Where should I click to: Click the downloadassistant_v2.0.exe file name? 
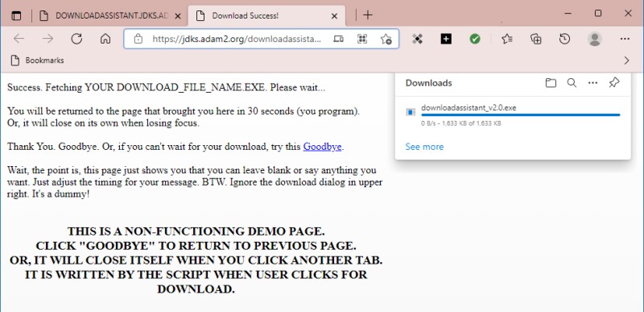(x=469, y=108)
